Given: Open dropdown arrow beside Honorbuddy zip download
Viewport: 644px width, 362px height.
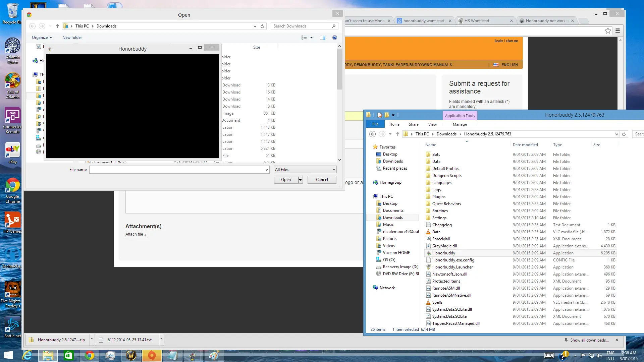Looking at the screenshot, I should pos(92,339).
